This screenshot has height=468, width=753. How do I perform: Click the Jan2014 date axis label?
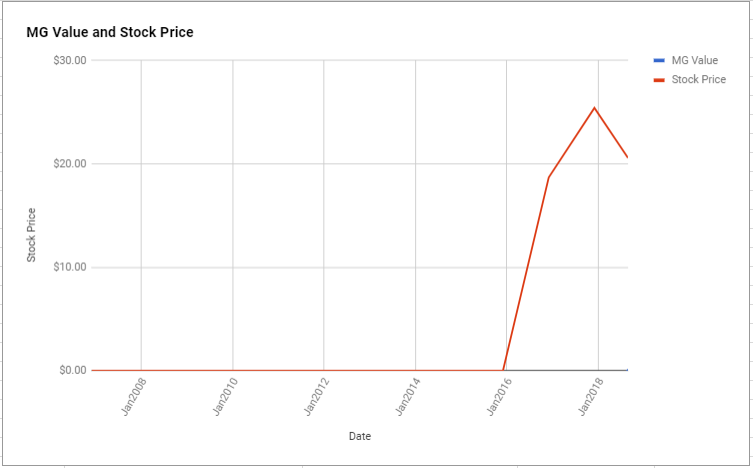[407, 396]
